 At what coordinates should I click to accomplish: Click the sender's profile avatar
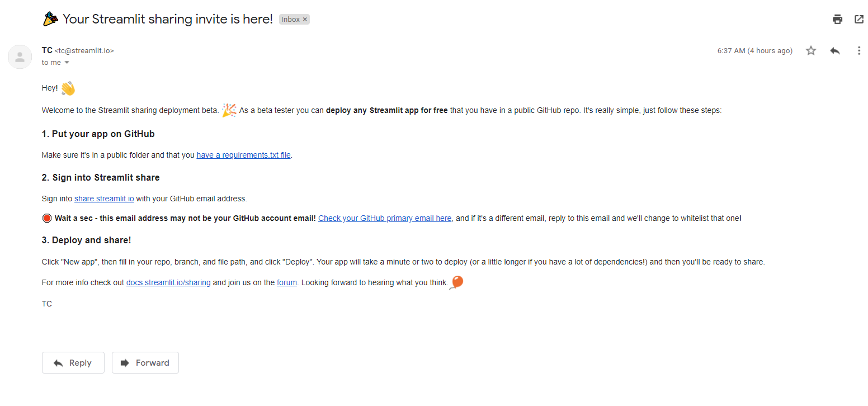tap(20, 56)
